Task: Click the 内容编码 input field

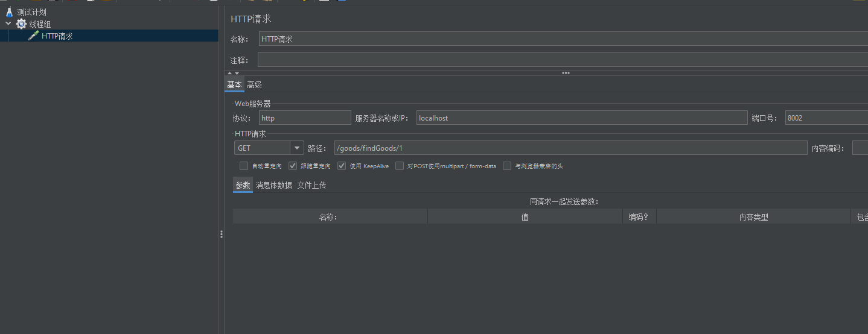Action: point(860,148)
